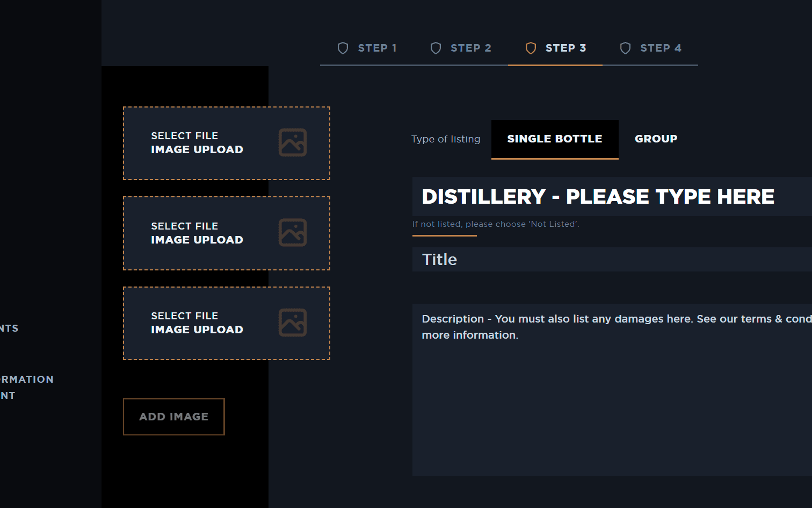Screen dimensions: 812x508
Task: Click the Step 2 shield icon
Action: pyautogui.click(x=436, y=48)
